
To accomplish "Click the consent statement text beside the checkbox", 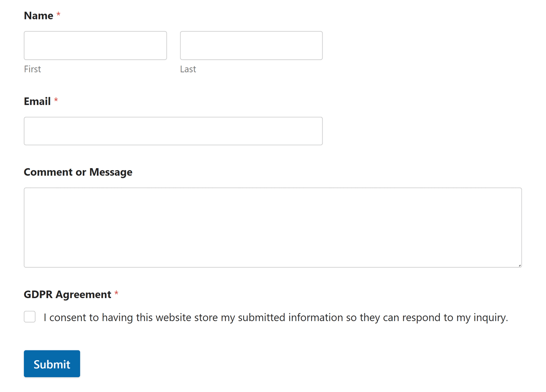I will pyautogui.click(x=274, y=317).
